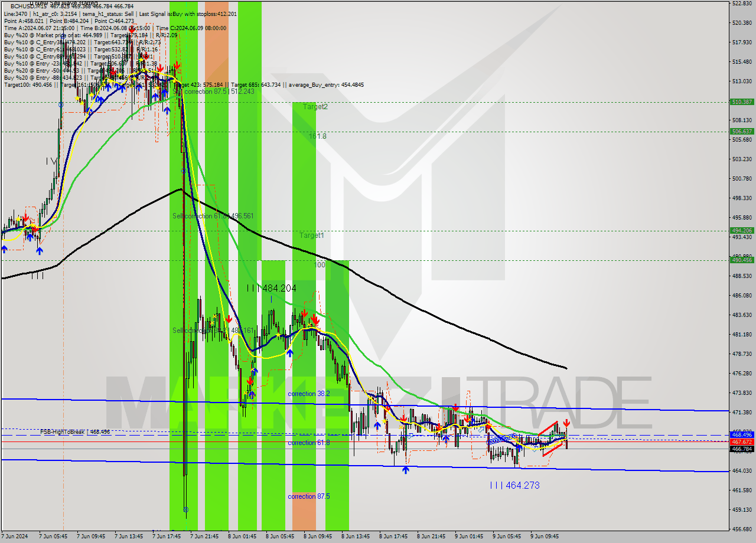
Task: Click the 500.780 price axis value
Action: coord(741,178)
